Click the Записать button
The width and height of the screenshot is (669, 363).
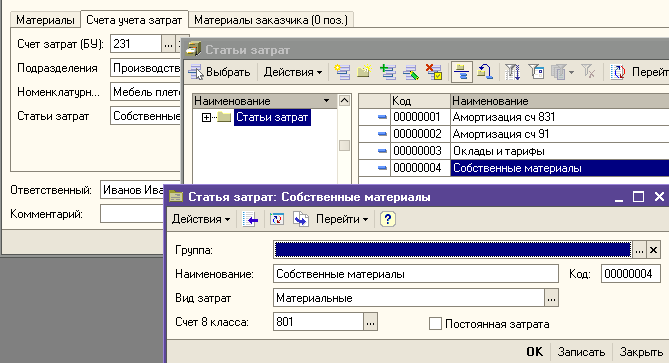(581, 352)
